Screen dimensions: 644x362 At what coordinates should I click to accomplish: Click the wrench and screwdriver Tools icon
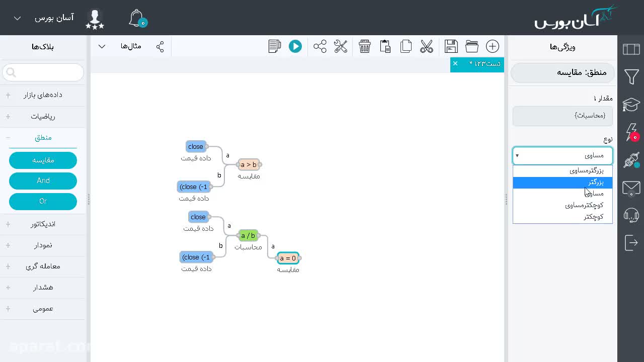point(341,47)
